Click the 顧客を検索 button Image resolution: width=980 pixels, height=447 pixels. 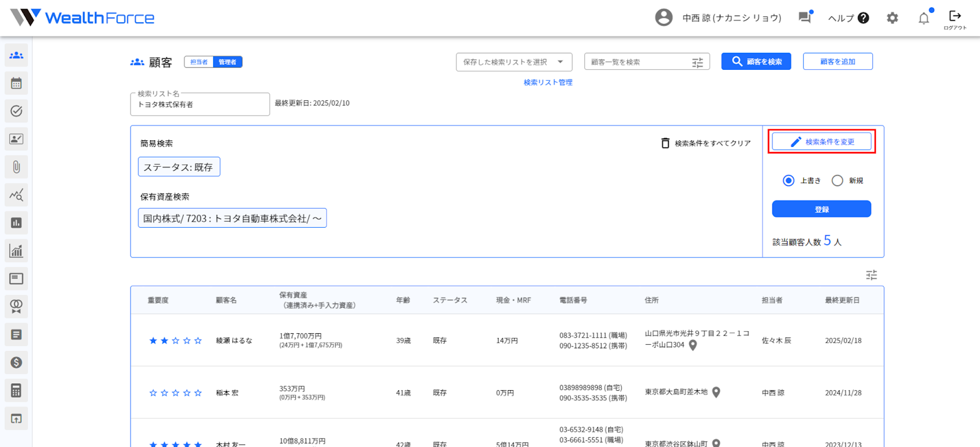tap(756, 61)
